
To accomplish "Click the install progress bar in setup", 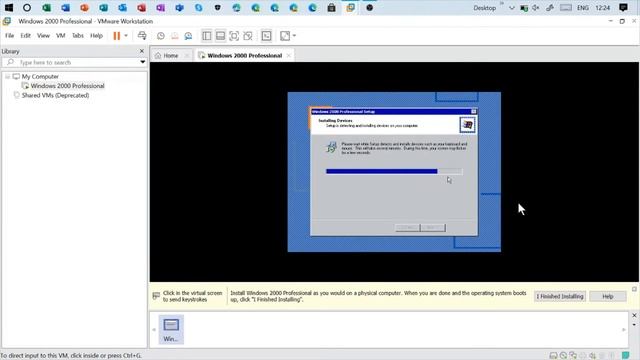I will pos(394,171).
